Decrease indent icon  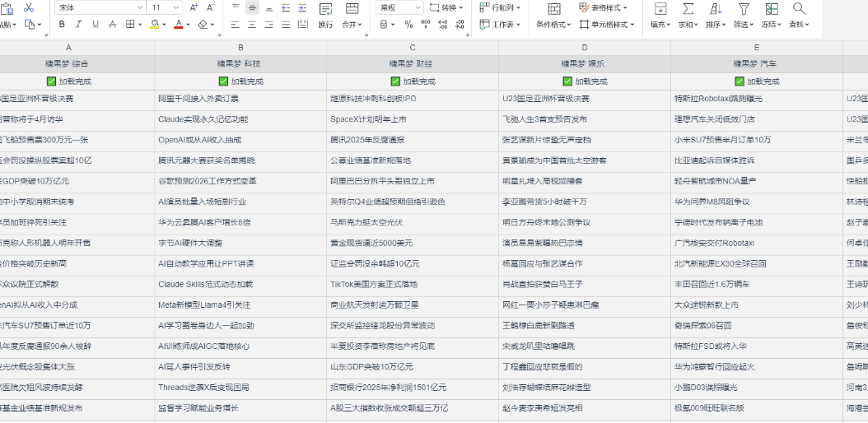click(x=286, y=7)
